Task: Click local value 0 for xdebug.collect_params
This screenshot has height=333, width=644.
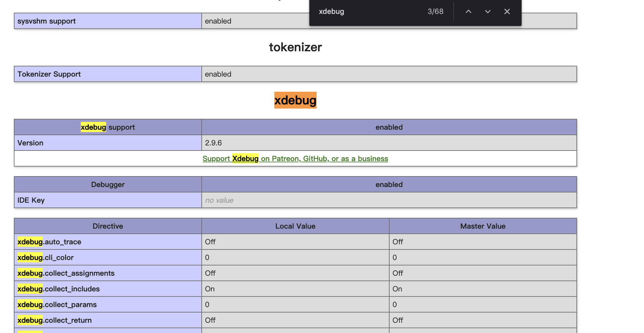Action: [x=295, y=305]
